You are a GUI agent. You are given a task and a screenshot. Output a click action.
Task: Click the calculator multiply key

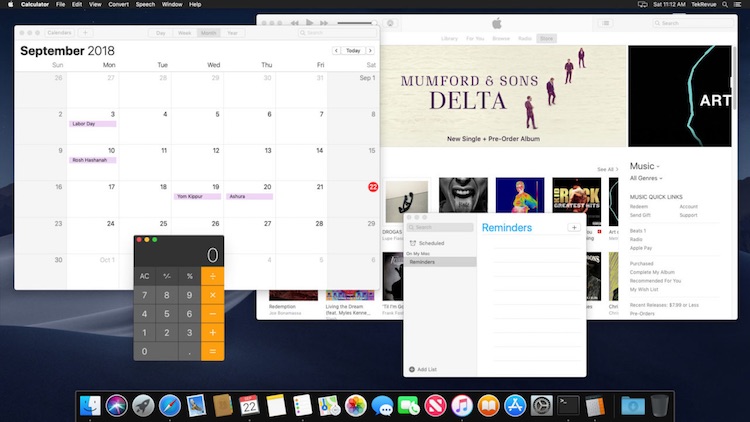213,295
